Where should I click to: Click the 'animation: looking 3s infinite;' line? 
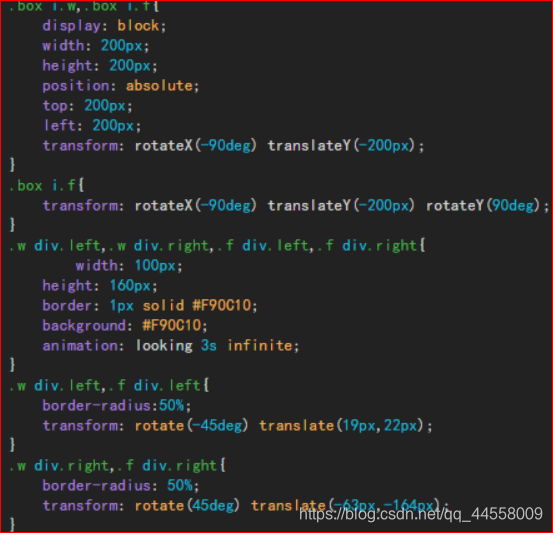pos(171,346)
